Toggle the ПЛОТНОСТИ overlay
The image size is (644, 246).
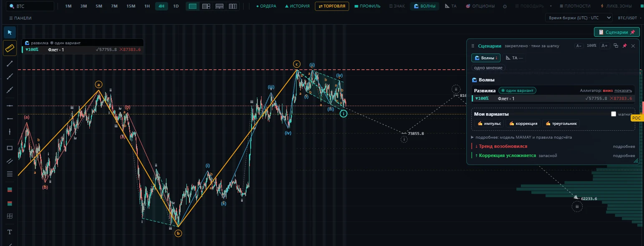click(575, 6)
